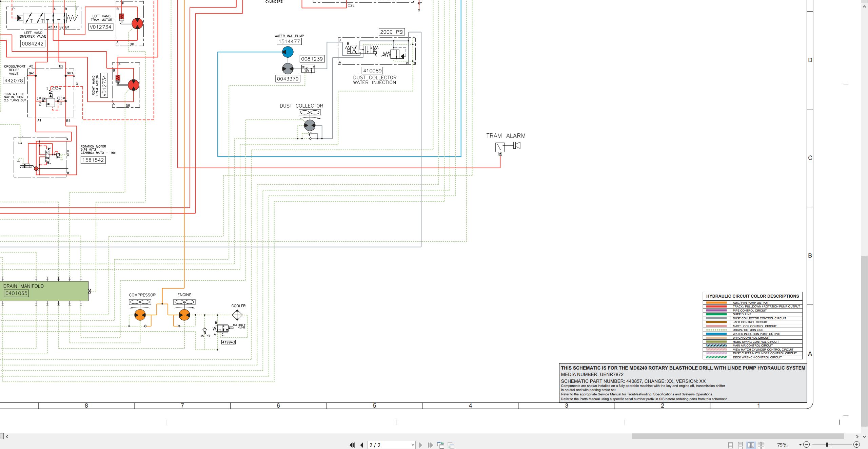Switch to single page layout
This screenshot has width=868, height=449.
point(730,445)
